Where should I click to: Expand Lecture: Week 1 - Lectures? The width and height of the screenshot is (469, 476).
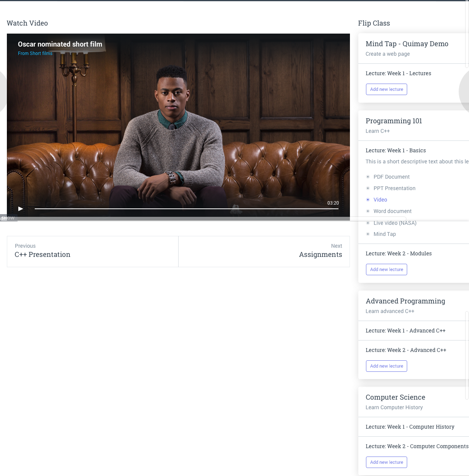click(x=398, y=73)
